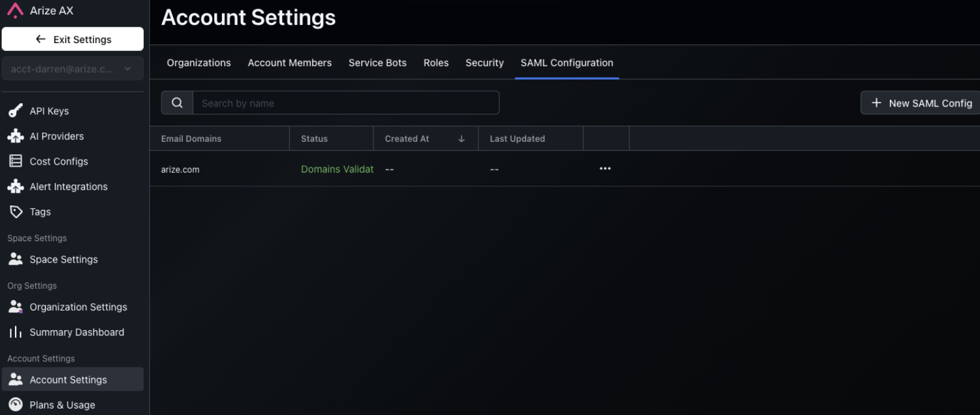Click the Account Settings people icon in sidebar
Viewport: 980px width, 415px height.
point(15,380)
